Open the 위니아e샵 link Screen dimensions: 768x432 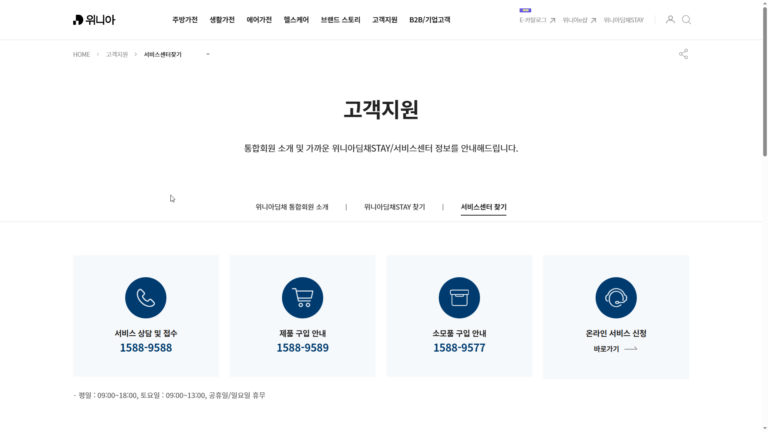pos(575,20)
